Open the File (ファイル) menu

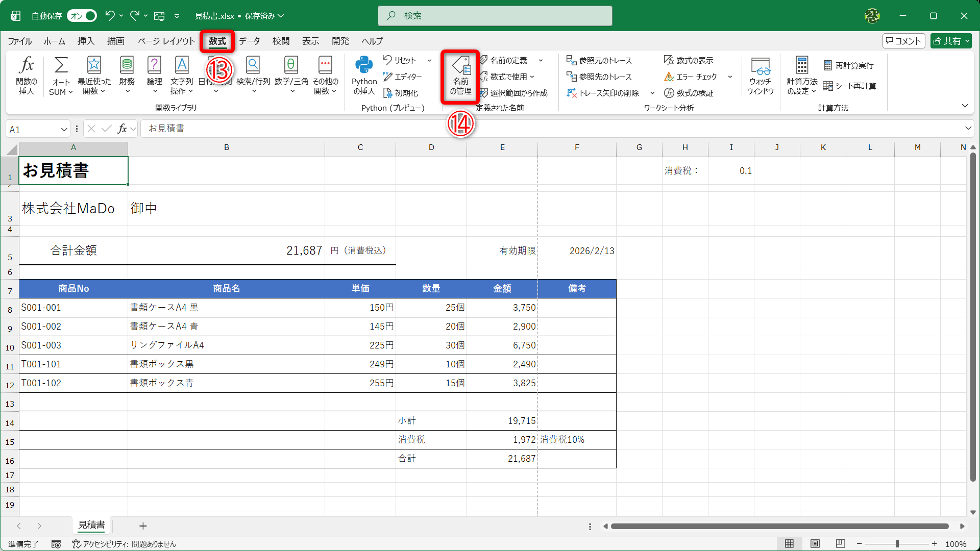point(19,41)
